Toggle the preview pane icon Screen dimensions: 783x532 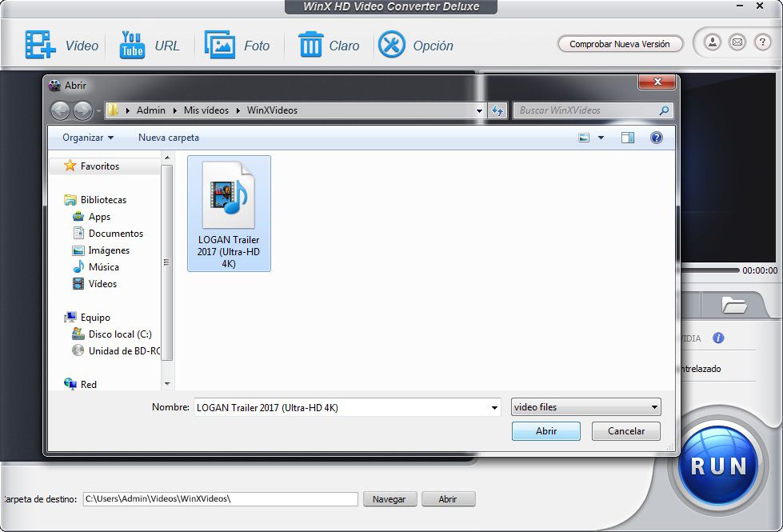click(x=628, y=138)
